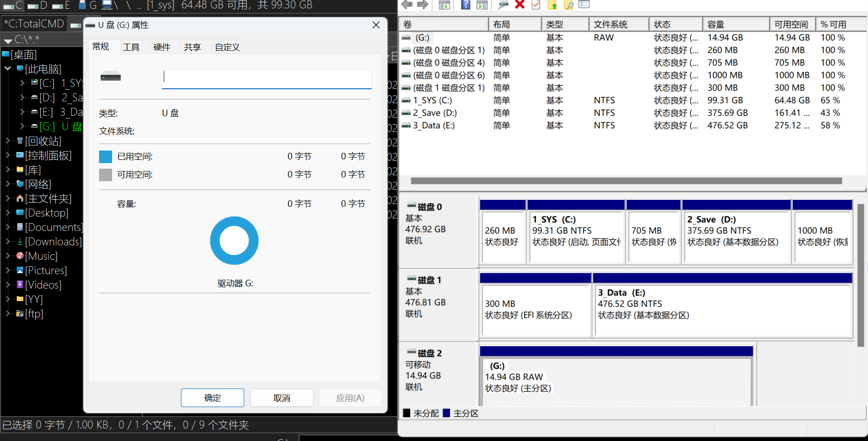Click the back arrow in Disk Management toolbar
Viewport: 868px width, 441px height.
(407, 5)
